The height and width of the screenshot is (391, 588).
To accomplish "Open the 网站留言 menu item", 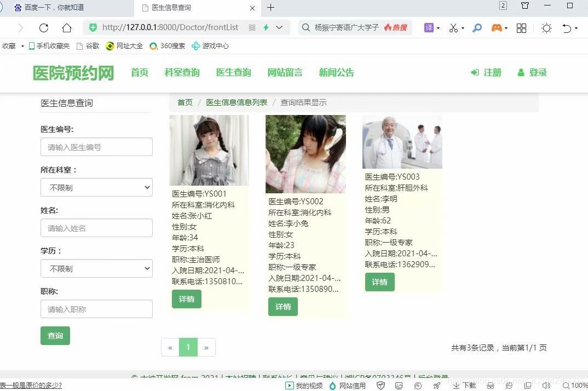I will tap(285, 72).
